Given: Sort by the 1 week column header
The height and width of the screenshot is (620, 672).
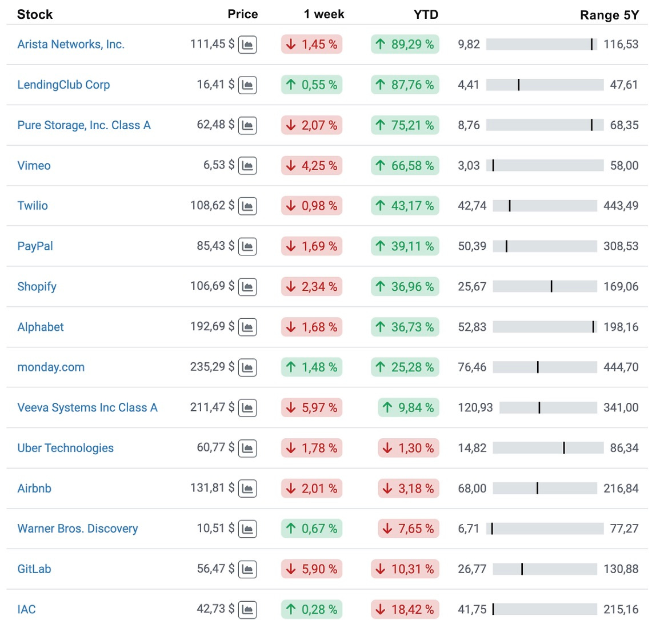Looking at the screenshot, I should (x=324, y=14).
